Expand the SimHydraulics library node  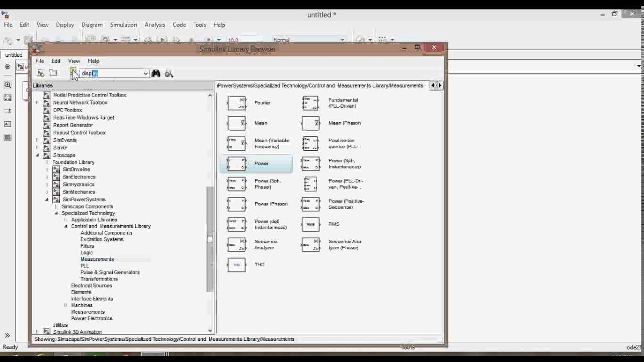[x=47, y=185]
